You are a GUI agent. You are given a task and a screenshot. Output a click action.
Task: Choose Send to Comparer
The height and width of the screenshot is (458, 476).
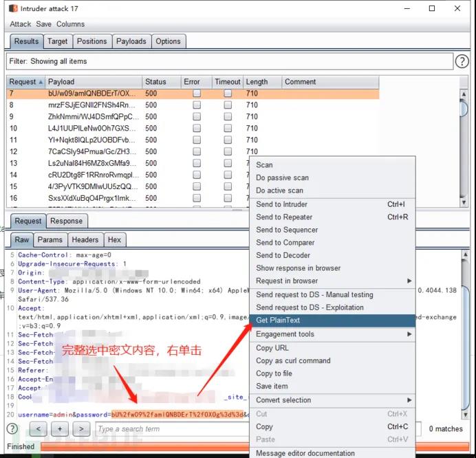(332, 243)
